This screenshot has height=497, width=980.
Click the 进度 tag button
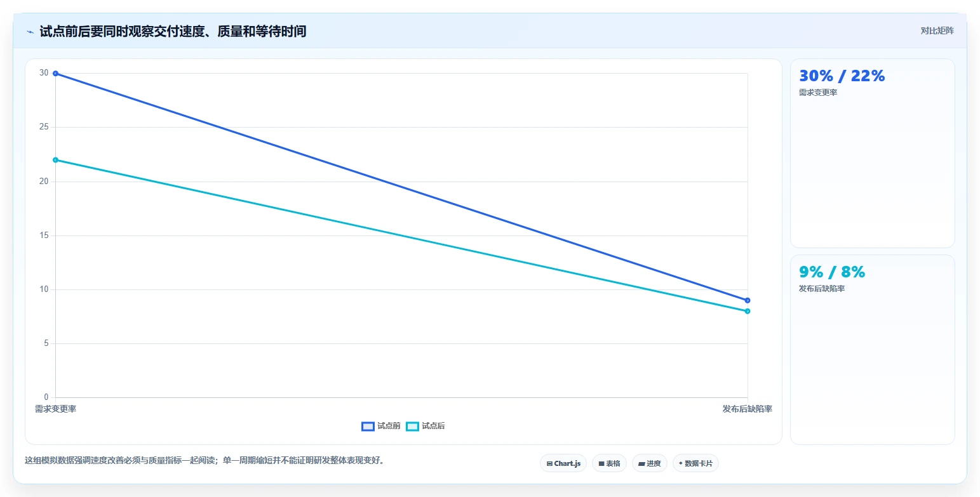649,463
